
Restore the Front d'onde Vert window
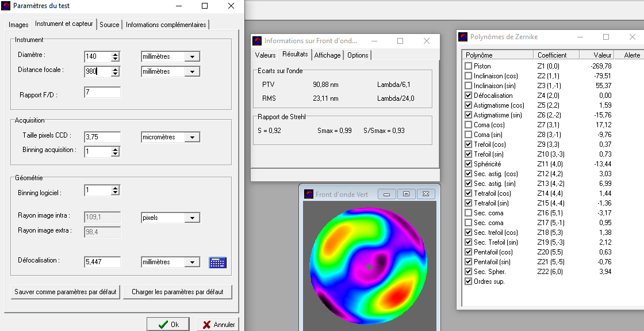click(406, 194)
